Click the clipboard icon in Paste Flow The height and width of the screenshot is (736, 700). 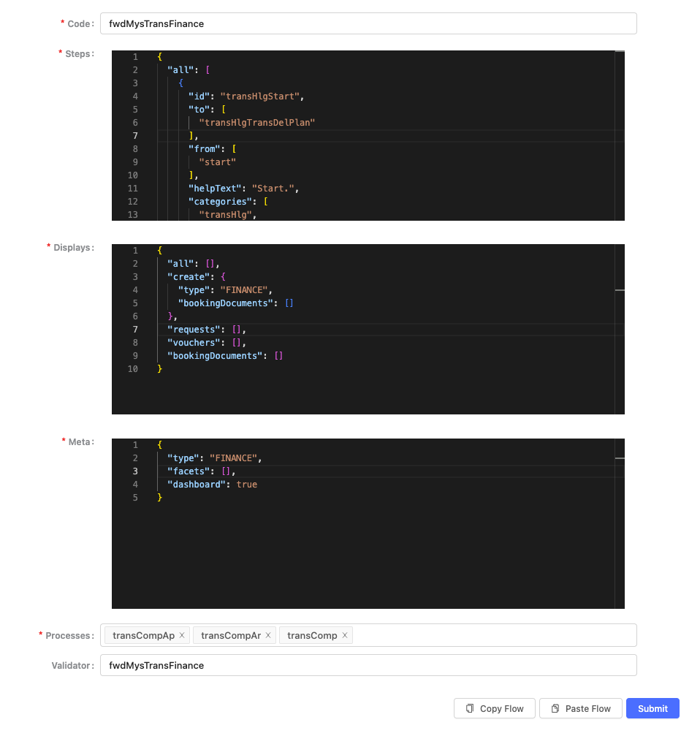tap(555, 708)
